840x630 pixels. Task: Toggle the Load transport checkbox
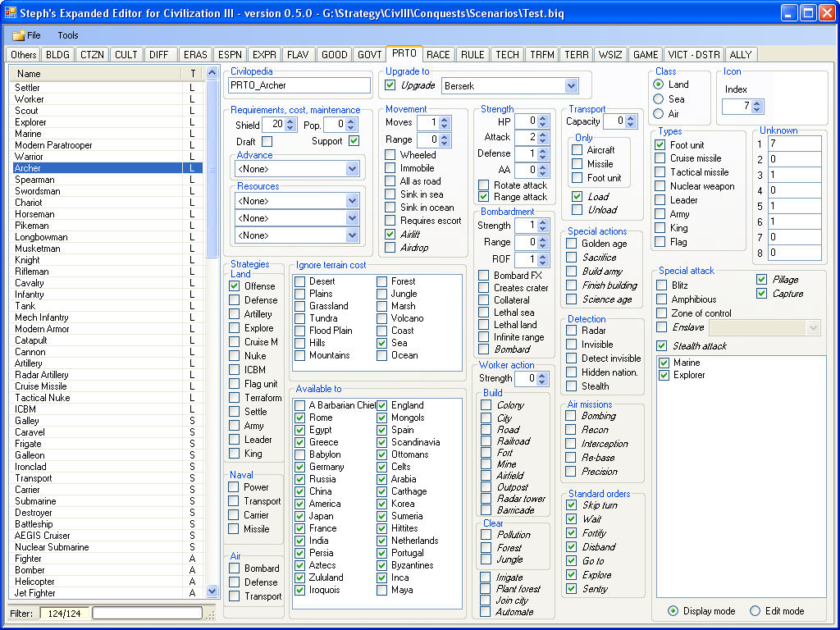click(577, 197)
